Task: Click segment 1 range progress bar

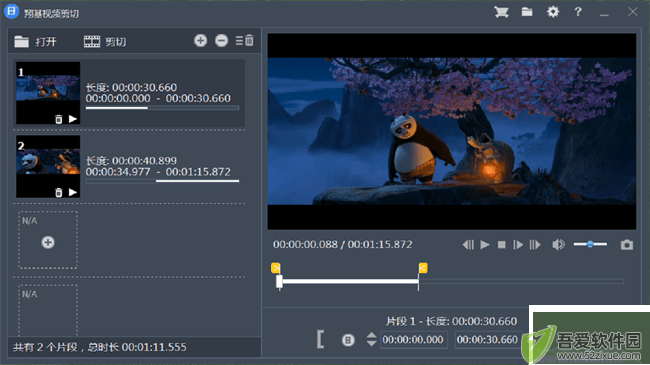Action: pos(162,108)
